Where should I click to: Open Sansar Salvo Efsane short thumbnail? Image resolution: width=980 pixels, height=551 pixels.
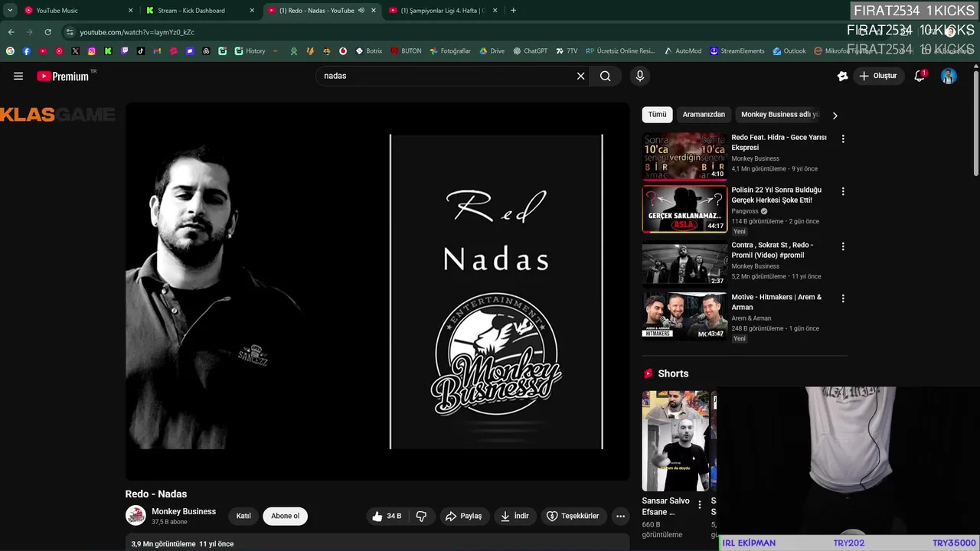pos(675,441)
